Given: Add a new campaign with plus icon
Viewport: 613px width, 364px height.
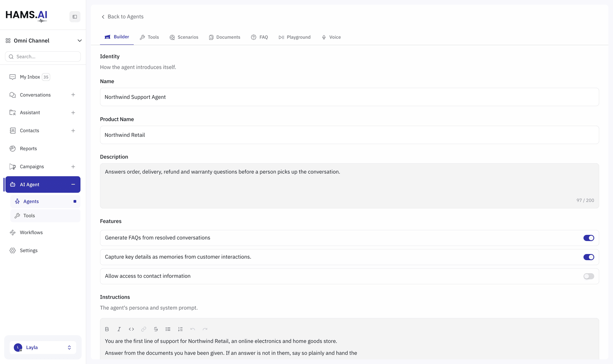Looking at the screenshot, I should [x=73, y=167].
